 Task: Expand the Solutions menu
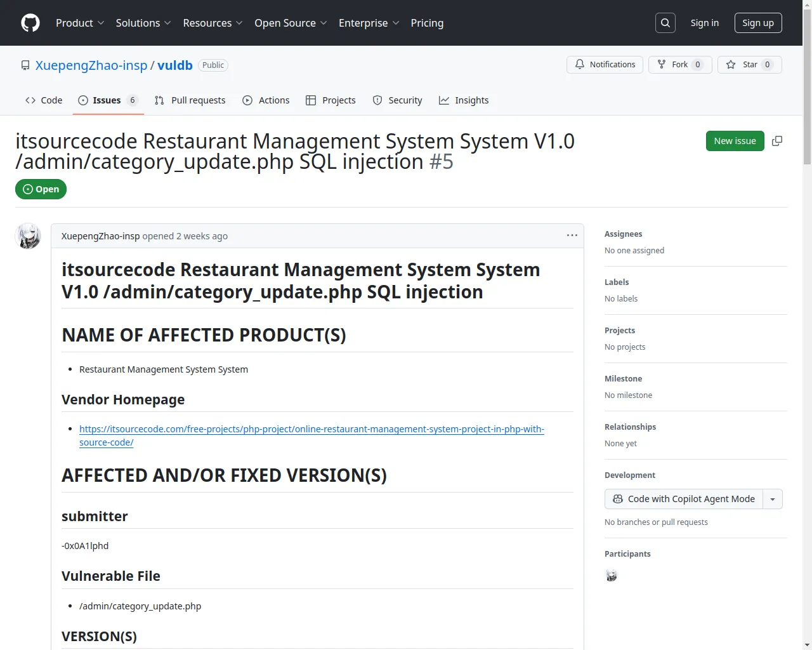click(143, 23)
